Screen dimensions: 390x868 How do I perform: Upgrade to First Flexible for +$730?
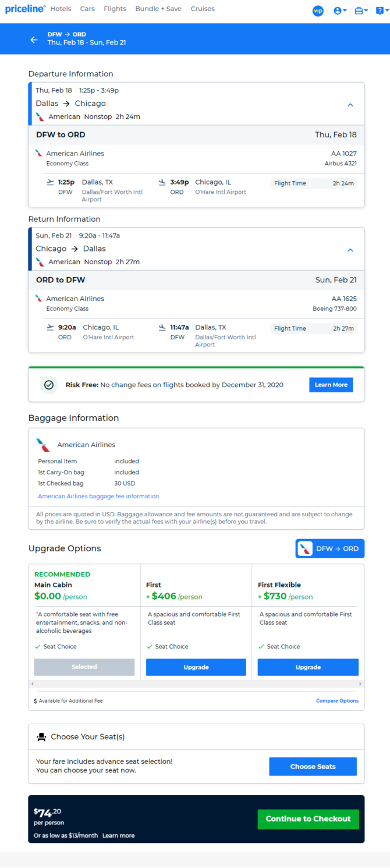[x=308, y=667]
